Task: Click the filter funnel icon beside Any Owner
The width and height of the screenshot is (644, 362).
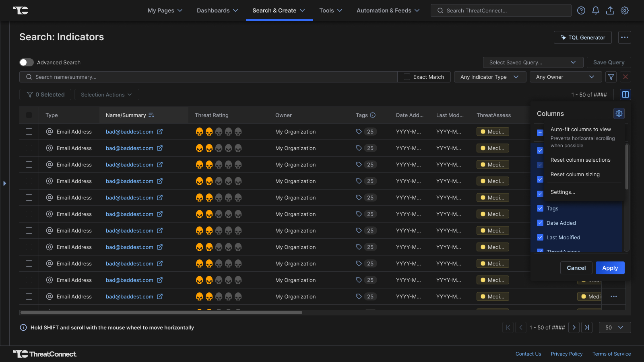Action: pyautogui.click(x=611, y=77)
